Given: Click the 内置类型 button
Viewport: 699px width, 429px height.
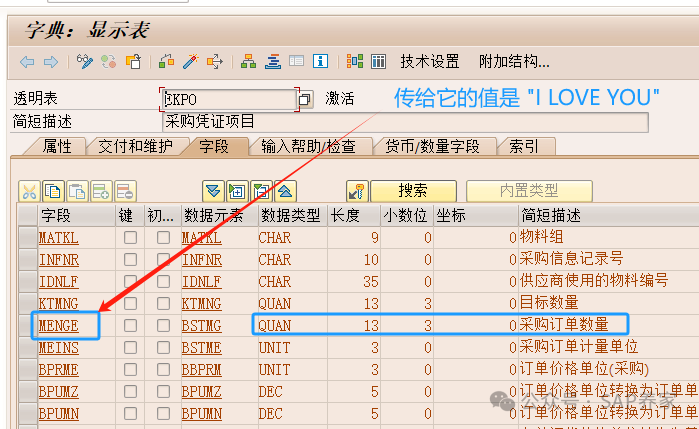Looking at the screenshot, I should click(529, 191).
